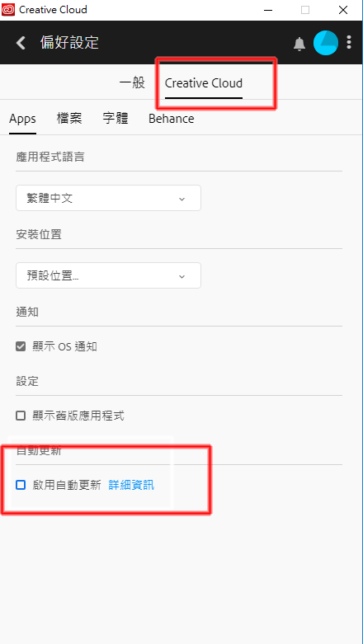
Task: Open the 繁體中文 language dropdown
Action: 109,198
